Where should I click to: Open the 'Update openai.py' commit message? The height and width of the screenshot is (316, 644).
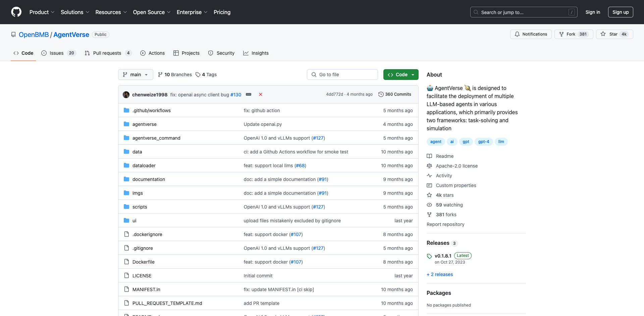click(x=263, y=124)
